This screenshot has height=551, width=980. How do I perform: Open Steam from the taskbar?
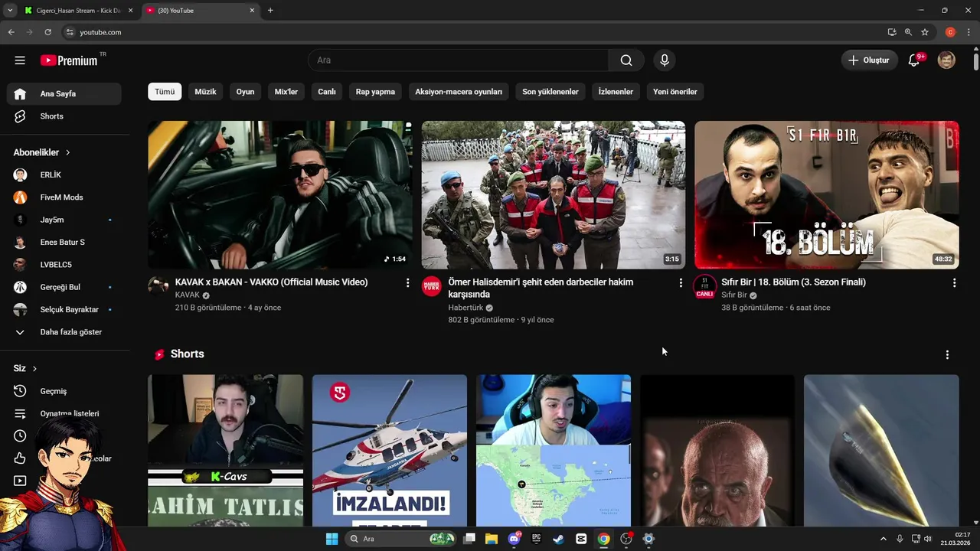[559, 539]
